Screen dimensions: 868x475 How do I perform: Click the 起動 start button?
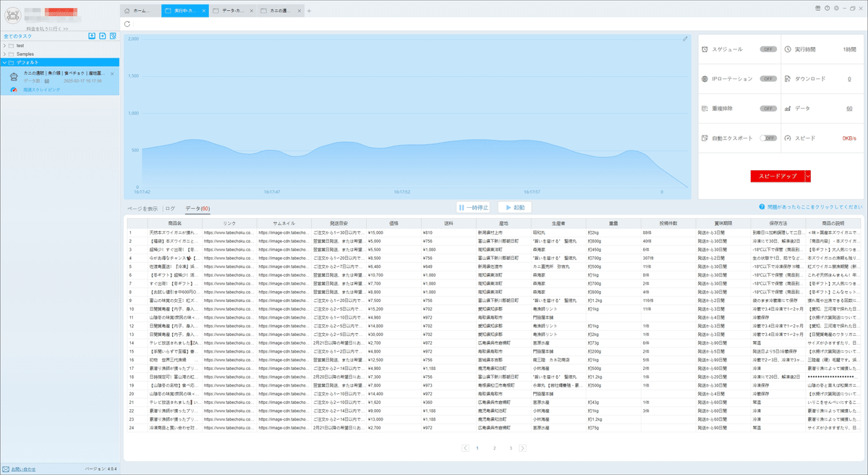(514, 207)
